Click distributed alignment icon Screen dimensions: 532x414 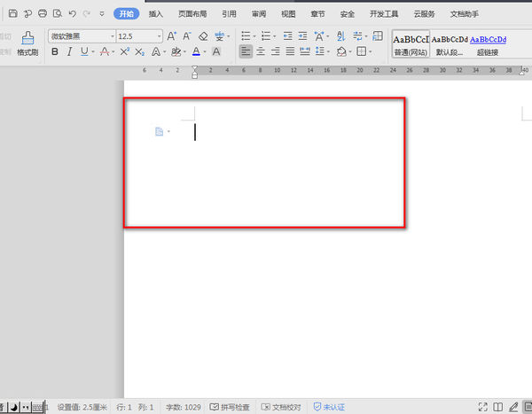305,51
